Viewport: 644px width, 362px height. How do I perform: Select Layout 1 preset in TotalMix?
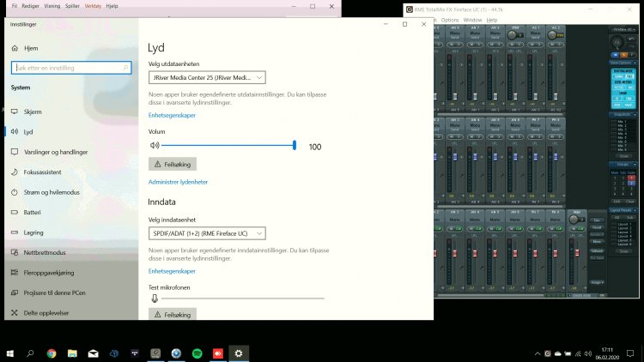click(624, 224)
